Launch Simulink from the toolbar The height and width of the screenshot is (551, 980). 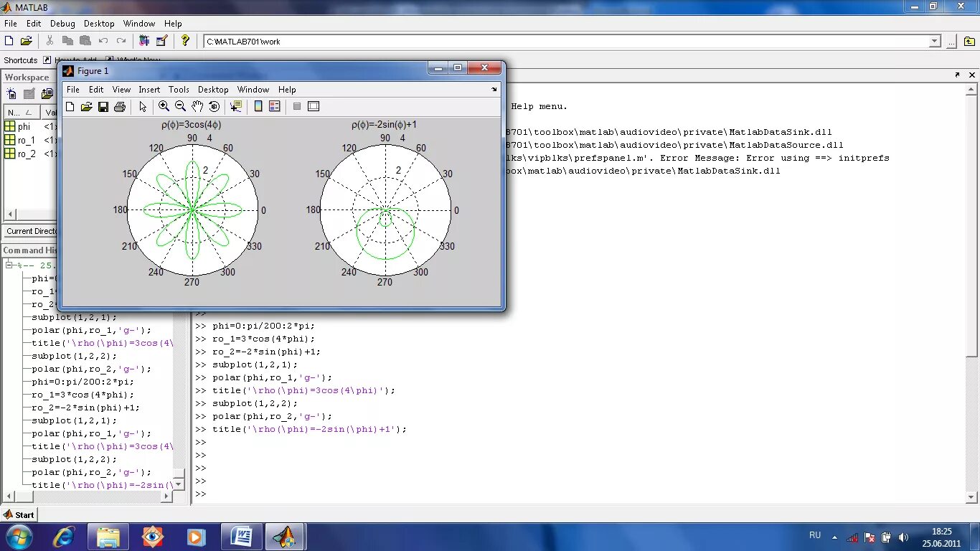144,41
